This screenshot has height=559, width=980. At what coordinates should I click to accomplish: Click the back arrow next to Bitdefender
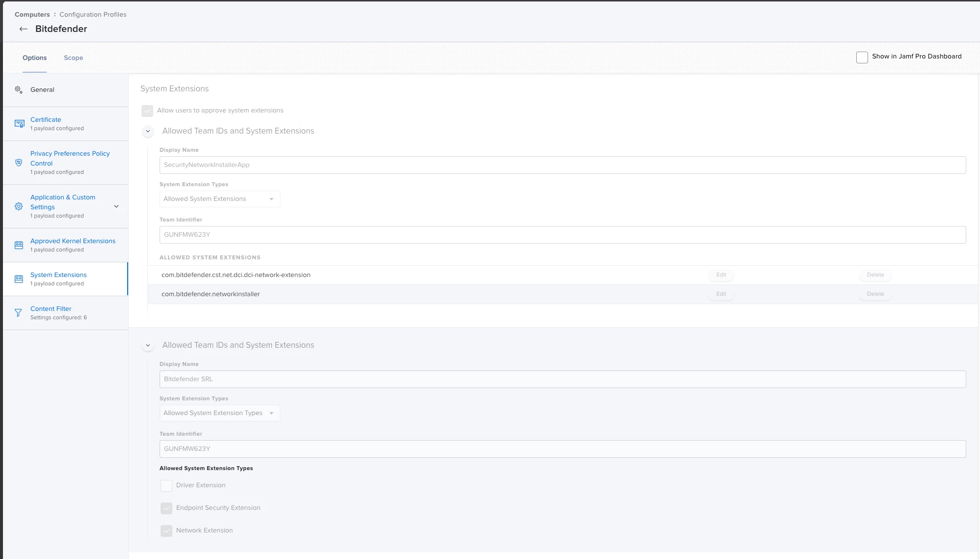[x=23, y=29]
